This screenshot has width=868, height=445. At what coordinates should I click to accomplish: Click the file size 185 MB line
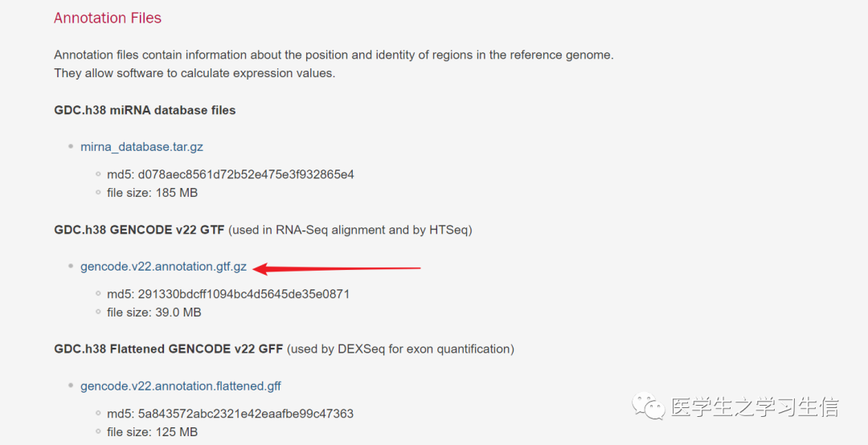152,193
